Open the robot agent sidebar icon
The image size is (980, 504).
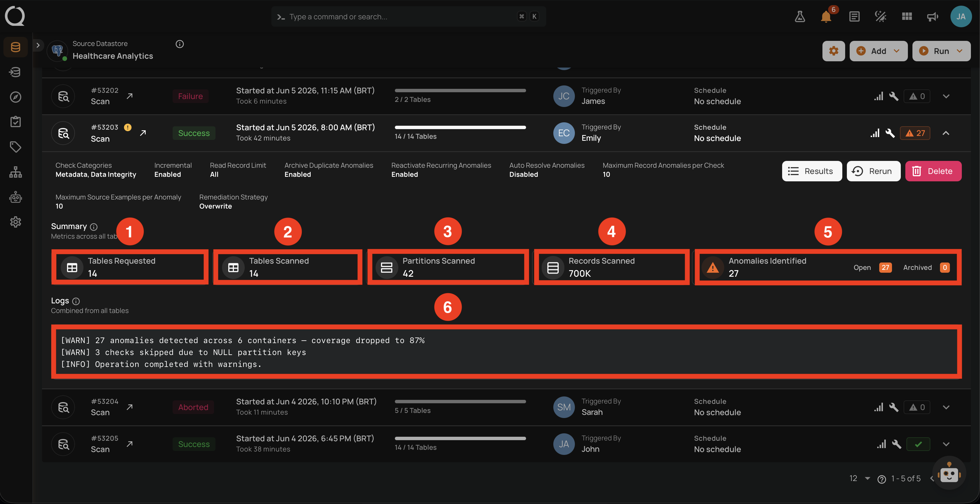click(x=16, y=197)
